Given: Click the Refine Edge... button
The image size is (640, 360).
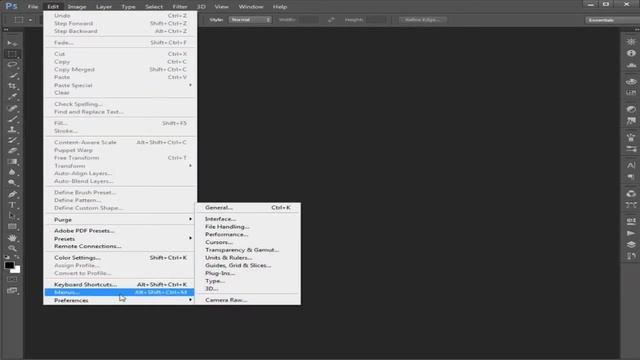Looking at the screenshot, I should pos(422,20).
